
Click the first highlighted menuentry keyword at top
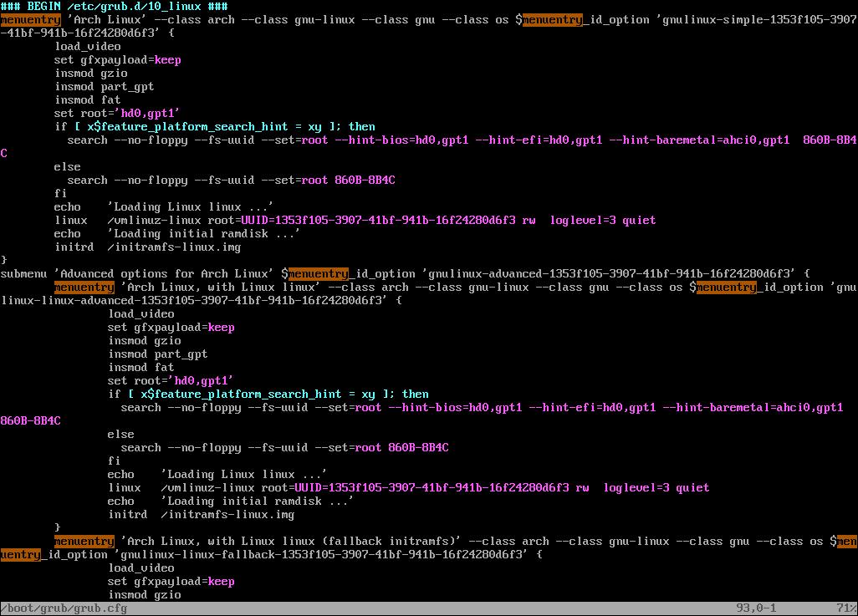[x=30, y=20]
